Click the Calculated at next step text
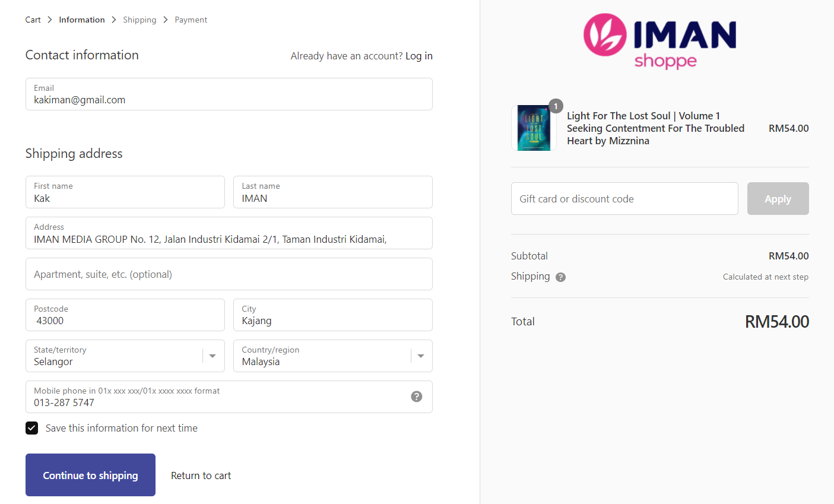This screenshot has height=504, width=834. coord(766,277)
